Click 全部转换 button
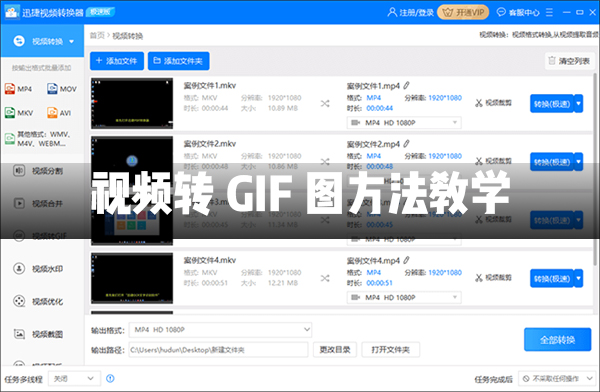Viewport: 600px width, 392px height. 558,340
